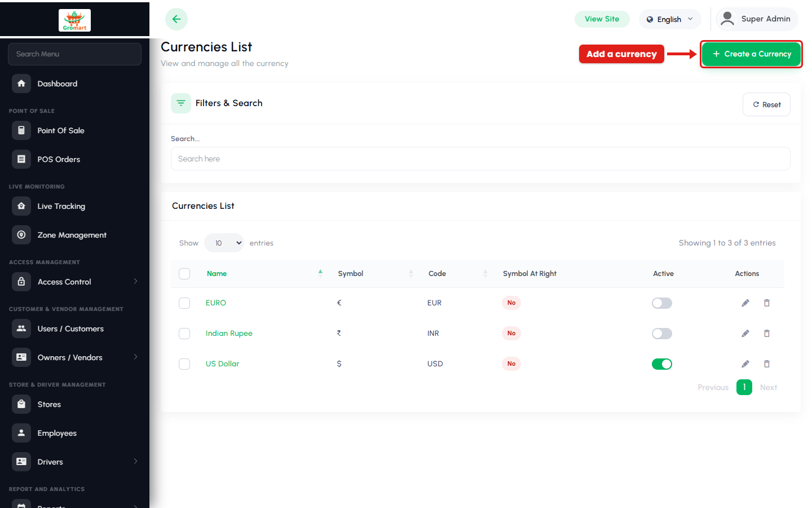Delete the Indian Rupee currency with trash icon
Screen dimensions: 812x508
coord(767,334)
